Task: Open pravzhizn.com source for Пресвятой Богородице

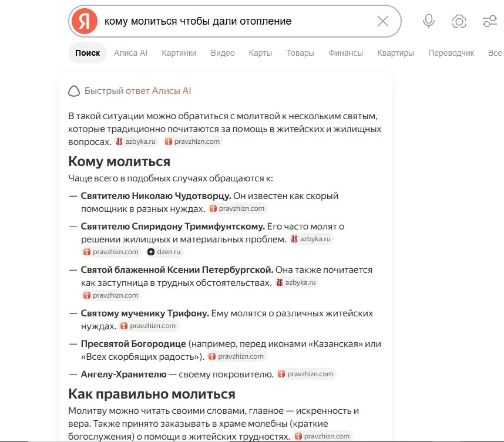Action: tap(236, 356)
